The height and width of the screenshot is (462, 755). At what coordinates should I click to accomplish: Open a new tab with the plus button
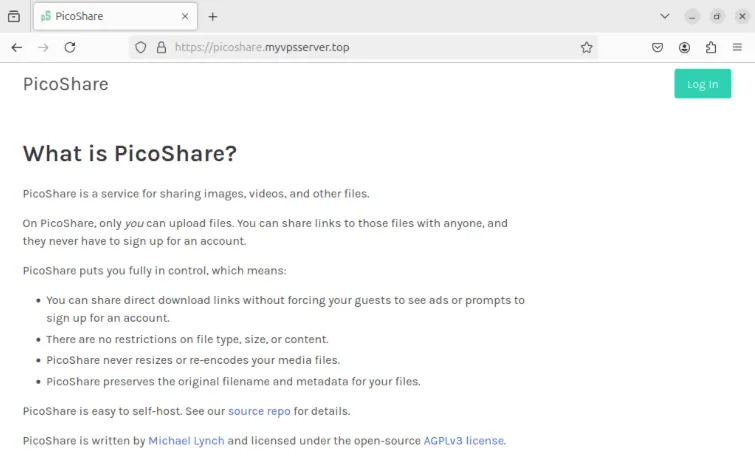(x=213, y=17)
